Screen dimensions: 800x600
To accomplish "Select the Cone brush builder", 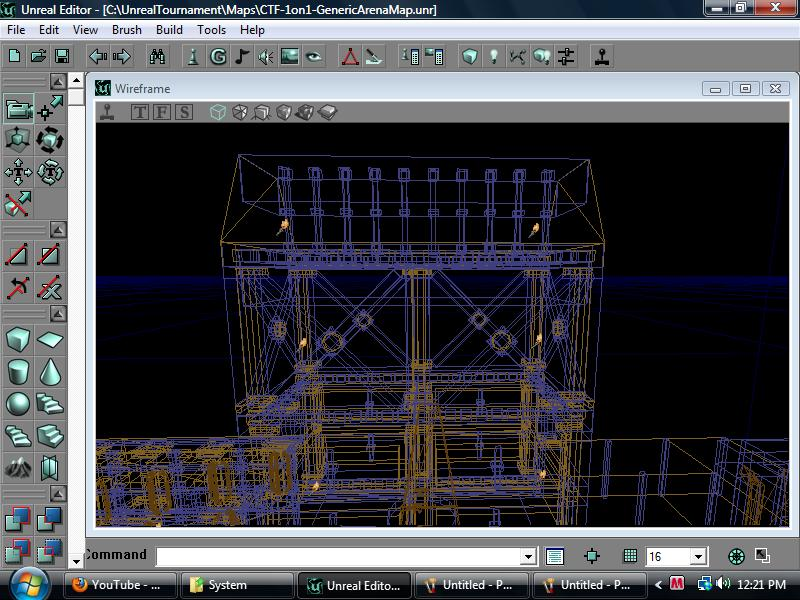I will tap(50, 370).
